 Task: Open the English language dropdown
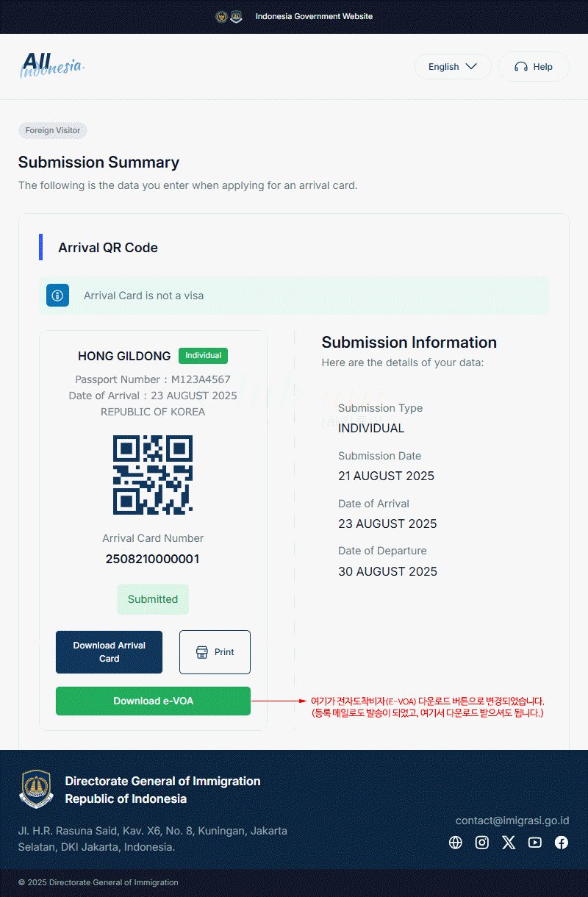(x=453, y=67)
